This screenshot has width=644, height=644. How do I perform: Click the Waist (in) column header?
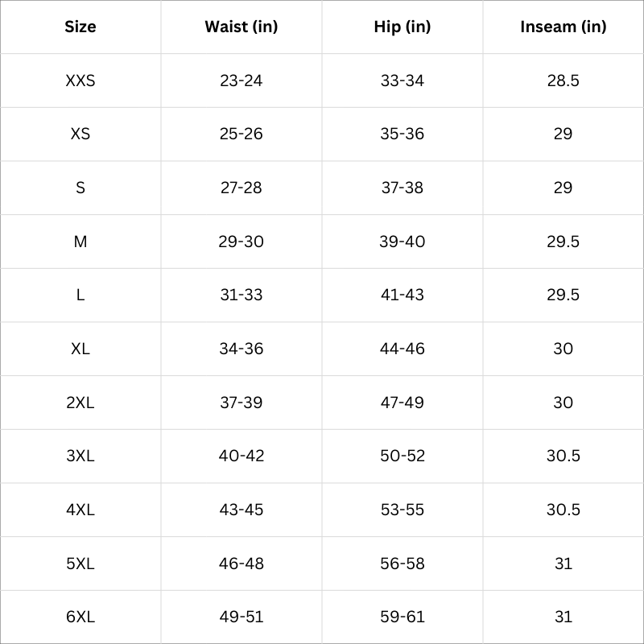coord(242,27)
